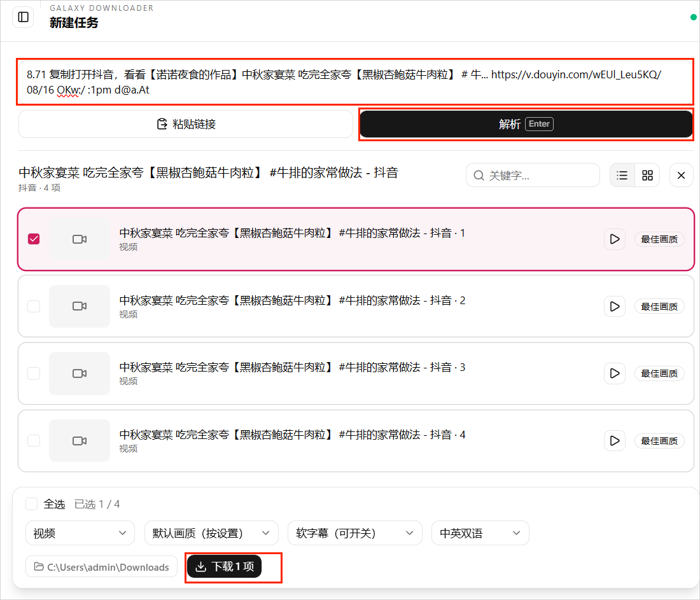This screenshot has height=600, width=700.
Task: Click the 解析 parse button
Action: pyautogui.click(x=526, y=124)
